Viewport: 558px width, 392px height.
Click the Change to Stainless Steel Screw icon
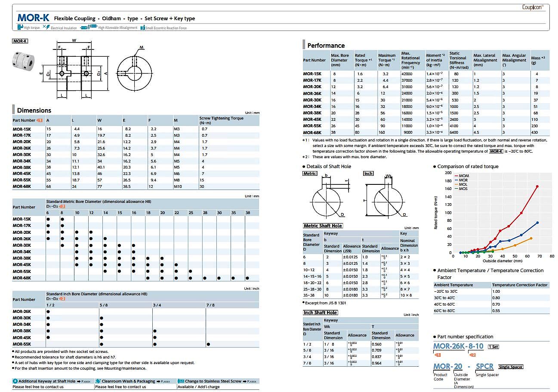[x=181, y=381]
